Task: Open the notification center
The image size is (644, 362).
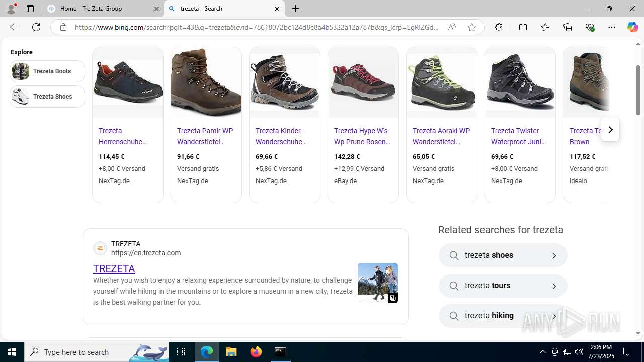Action: coord(627,352)
